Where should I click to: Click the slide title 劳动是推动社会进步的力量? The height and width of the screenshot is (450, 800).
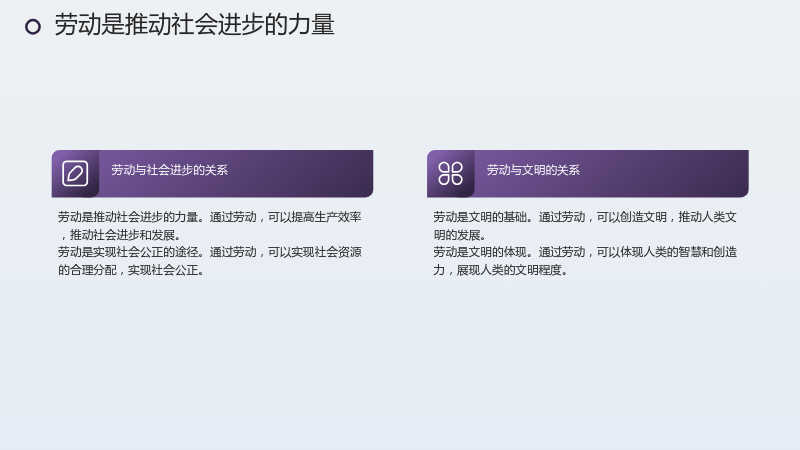click(194, 25)
